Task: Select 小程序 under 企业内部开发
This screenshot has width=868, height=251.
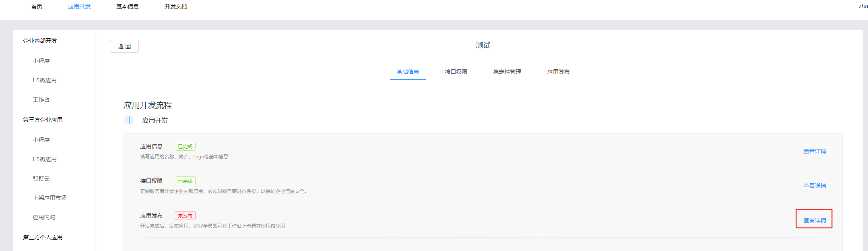Action: point(41,61)
